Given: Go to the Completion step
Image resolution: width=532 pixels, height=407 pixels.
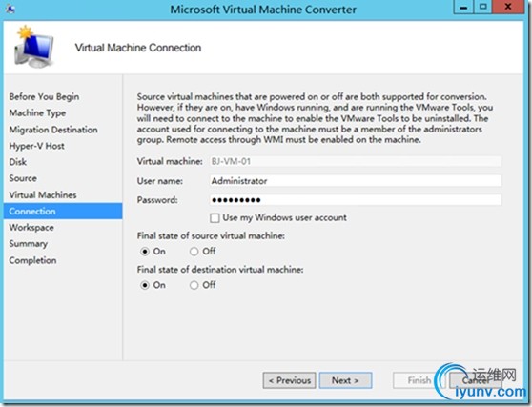Looking at the screenshot, I should [32, 260].
